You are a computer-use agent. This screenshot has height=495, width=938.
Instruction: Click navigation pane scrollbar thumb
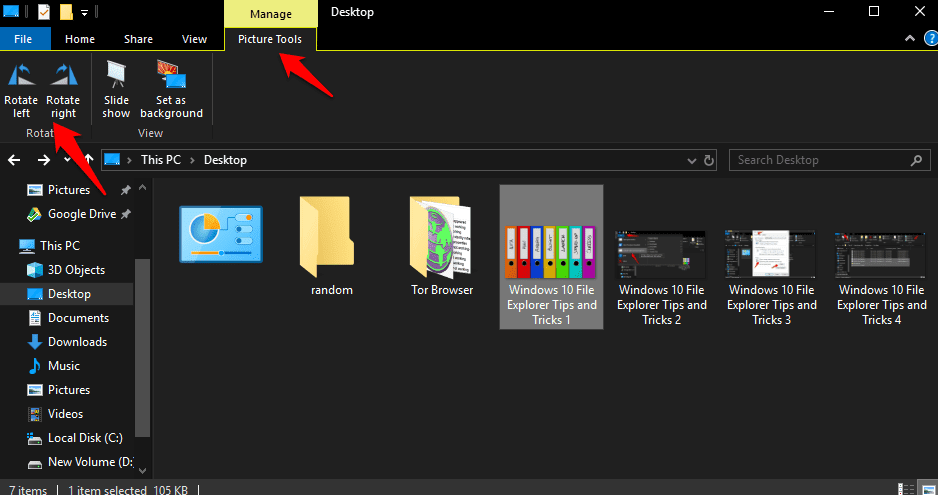pyautogui.click(x=142, y=347)
